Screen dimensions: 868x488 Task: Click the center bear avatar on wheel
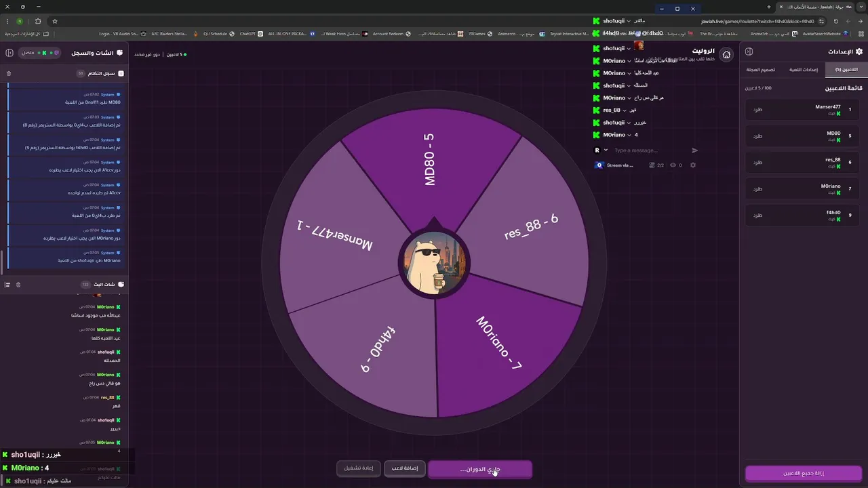434,264
